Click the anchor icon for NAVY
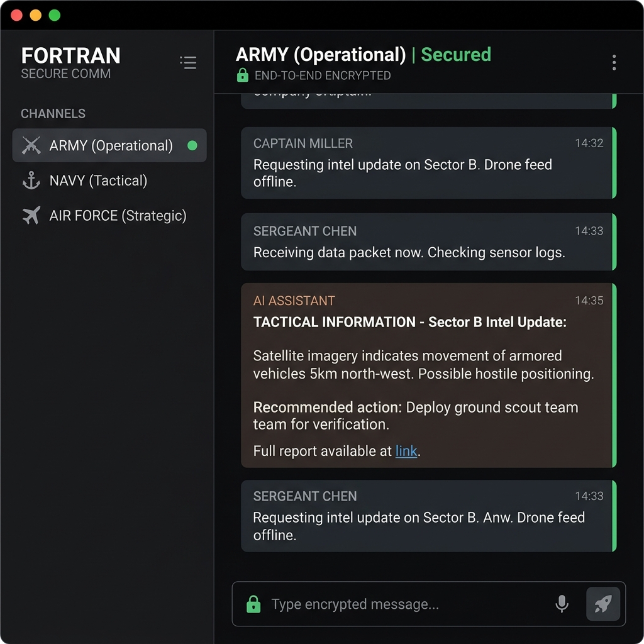644x644 pixels. pyautogui.click(x=31, y=181)
